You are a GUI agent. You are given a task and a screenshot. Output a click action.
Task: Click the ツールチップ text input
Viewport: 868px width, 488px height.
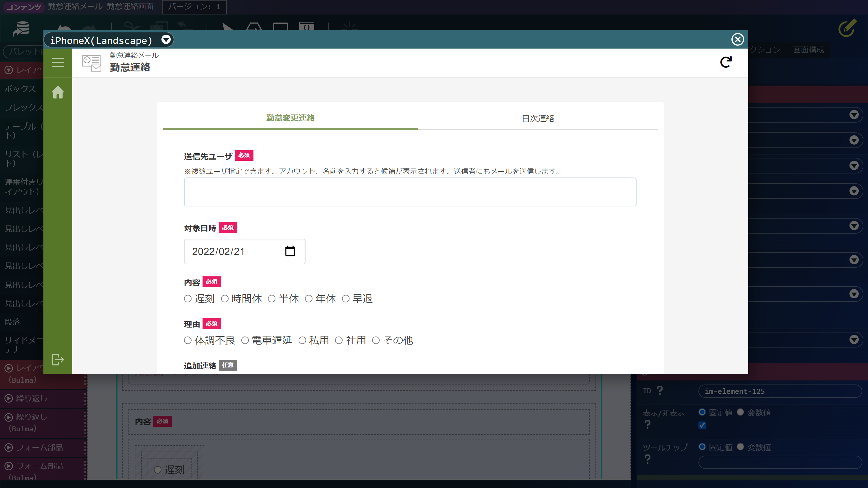coord(780,462)
